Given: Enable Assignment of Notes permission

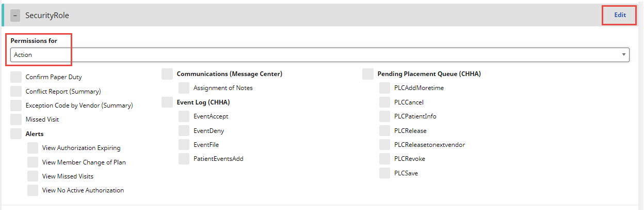Looking at the screenshot, I should pos(184,88).
